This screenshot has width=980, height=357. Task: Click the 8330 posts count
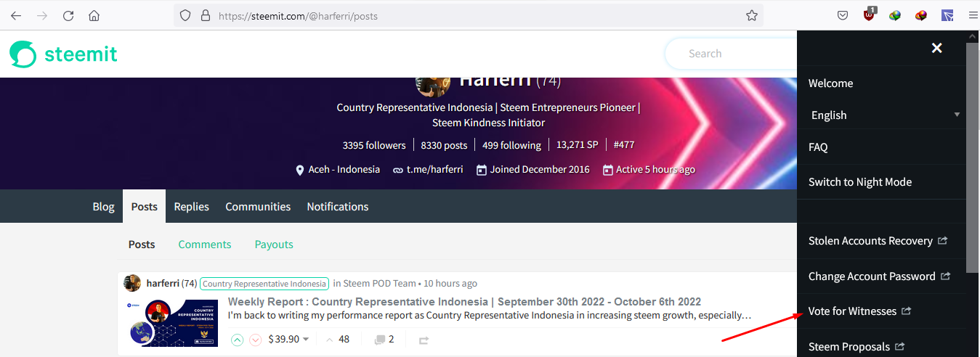tap(444, 145)
